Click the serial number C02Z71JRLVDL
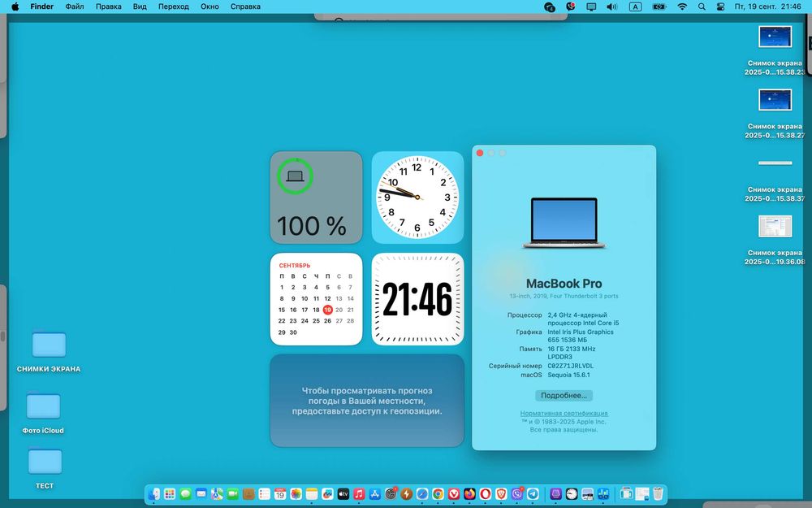Image resolution: width=812 pixels, height=508 pixels. 570,366
